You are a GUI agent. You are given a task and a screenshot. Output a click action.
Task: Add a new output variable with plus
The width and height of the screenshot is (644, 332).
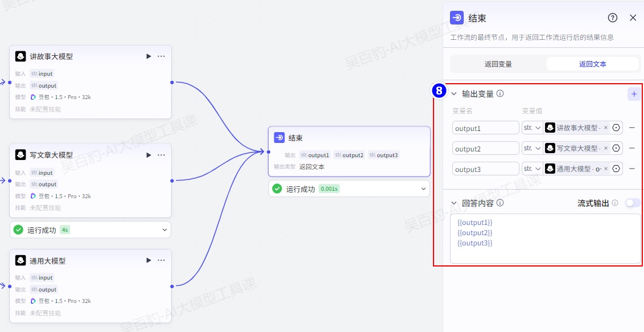coord(634,94)
